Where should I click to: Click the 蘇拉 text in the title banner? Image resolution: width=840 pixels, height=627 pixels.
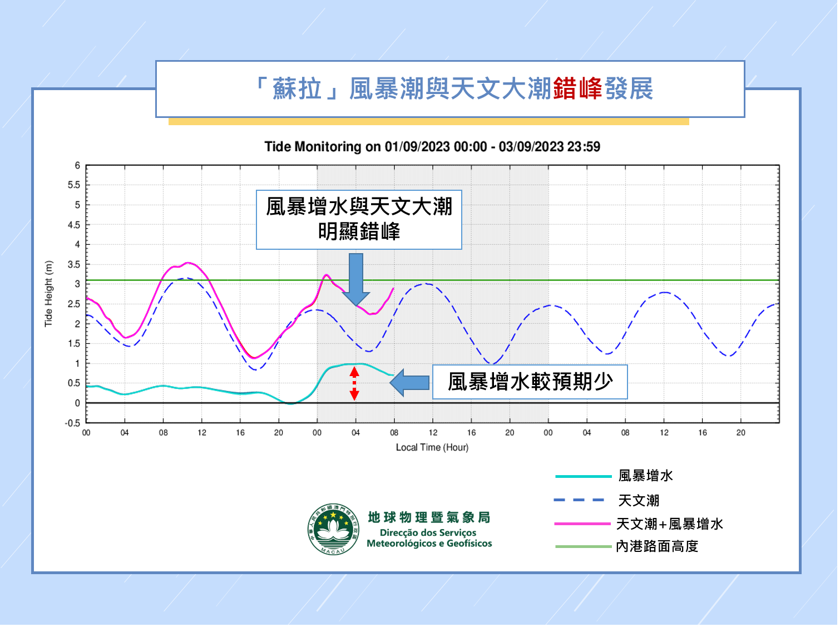pyautogui.click(x=297, y=89)
